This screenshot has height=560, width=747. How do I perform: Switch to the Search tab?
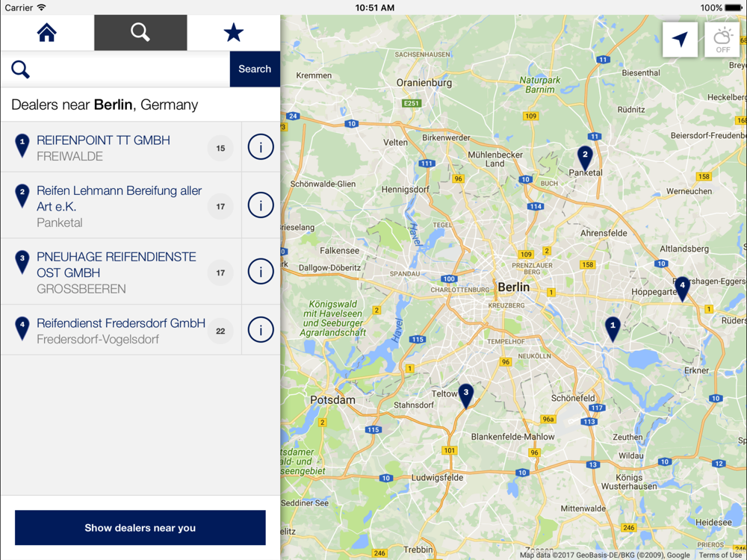coord(140,32)
